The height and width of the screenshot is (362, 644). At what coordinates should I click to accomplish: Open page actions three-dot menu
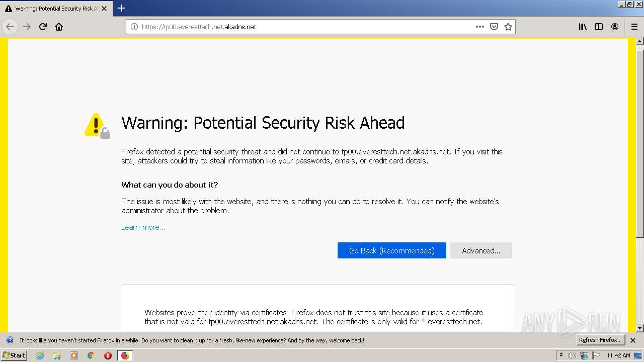480,27
